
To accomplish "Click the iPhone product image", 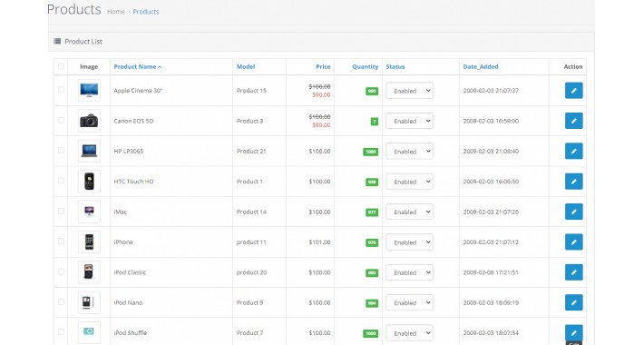I will 89,241.
